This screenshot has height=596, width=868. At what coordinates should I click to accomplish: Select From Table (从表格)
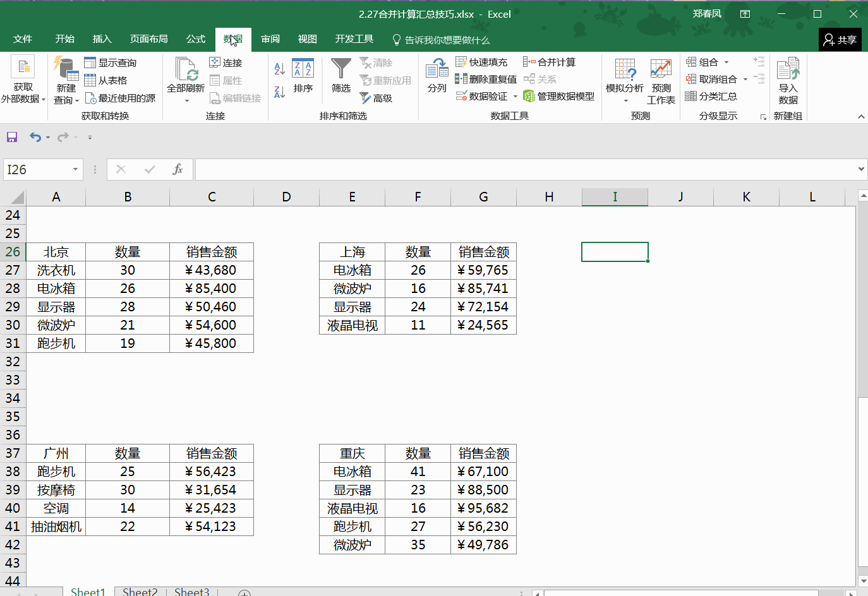(x=106, y=80)
